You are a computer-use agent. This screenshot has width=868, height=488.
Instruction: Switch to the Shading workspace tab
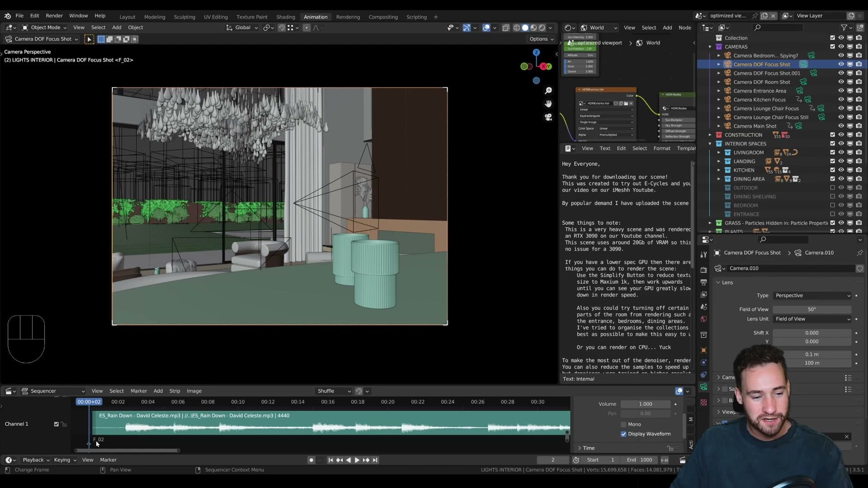(x=285, y=17)
